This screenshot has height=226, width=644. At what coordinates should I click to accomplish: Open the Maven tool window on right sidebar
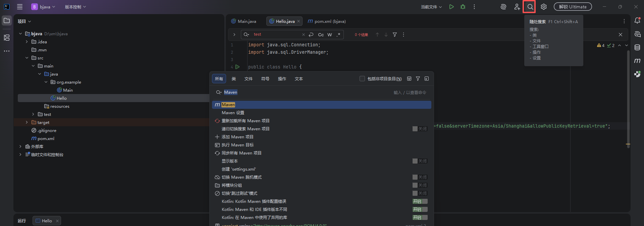pos(637,61)
